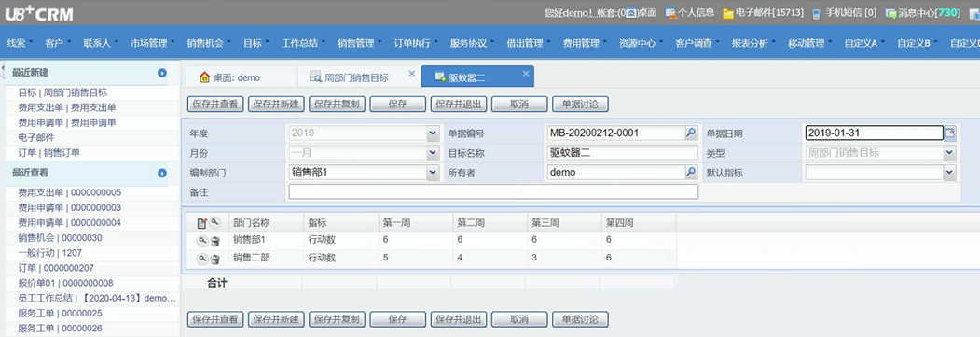The width and height of the screenshot is (980, 337).
Task: Expand the 客户 menu
Action: [58, 43]
